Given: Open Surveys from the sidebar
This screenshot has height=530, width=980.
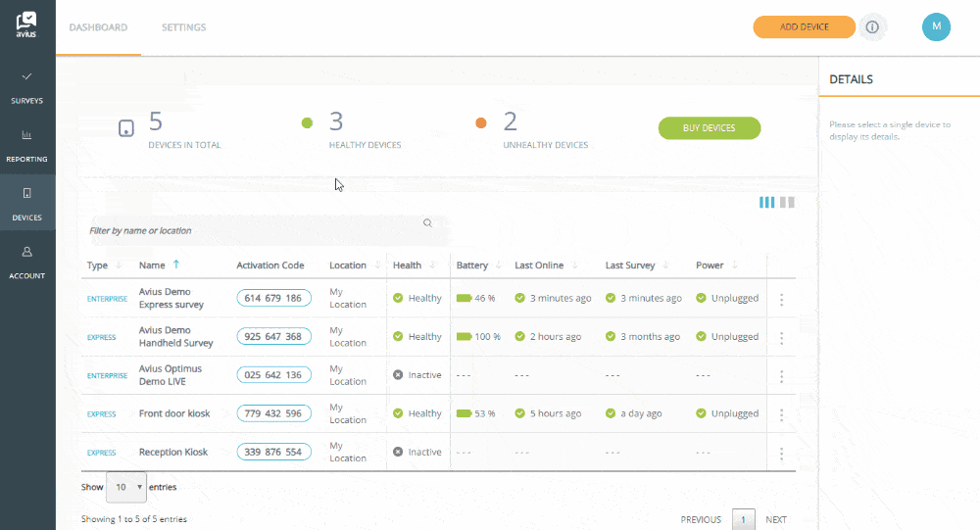Looking at the screenshot, I should [27, 86].
